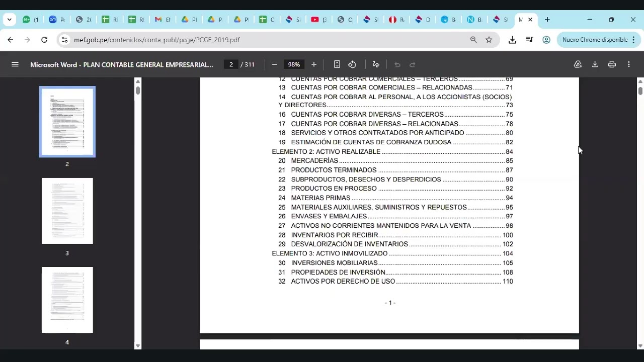644x362 pixels.
Task: Click thumbnail panel scroll down arrow
Action: [138, 346]
